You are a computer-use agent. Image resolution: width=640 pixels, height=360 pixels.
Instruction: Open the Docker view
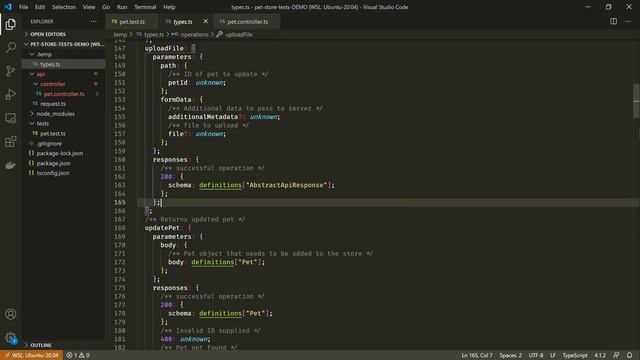(11, 165)
